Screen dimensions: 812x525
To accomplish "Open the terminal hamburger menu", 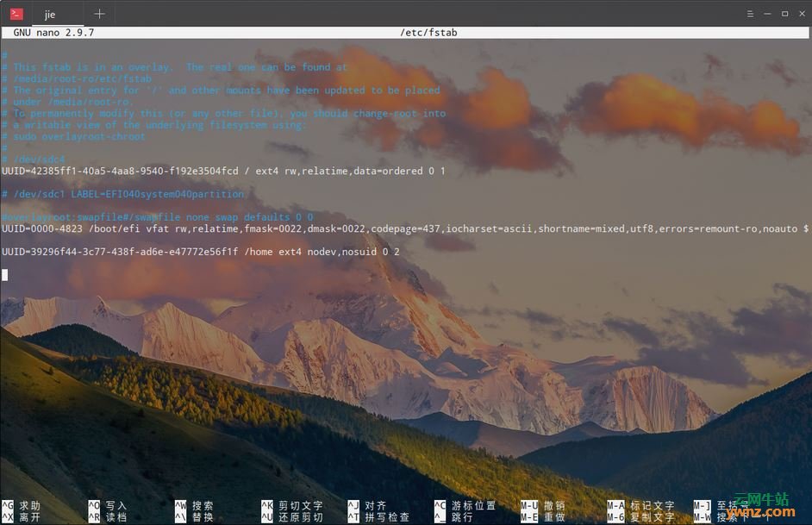I will coord(750,14).
